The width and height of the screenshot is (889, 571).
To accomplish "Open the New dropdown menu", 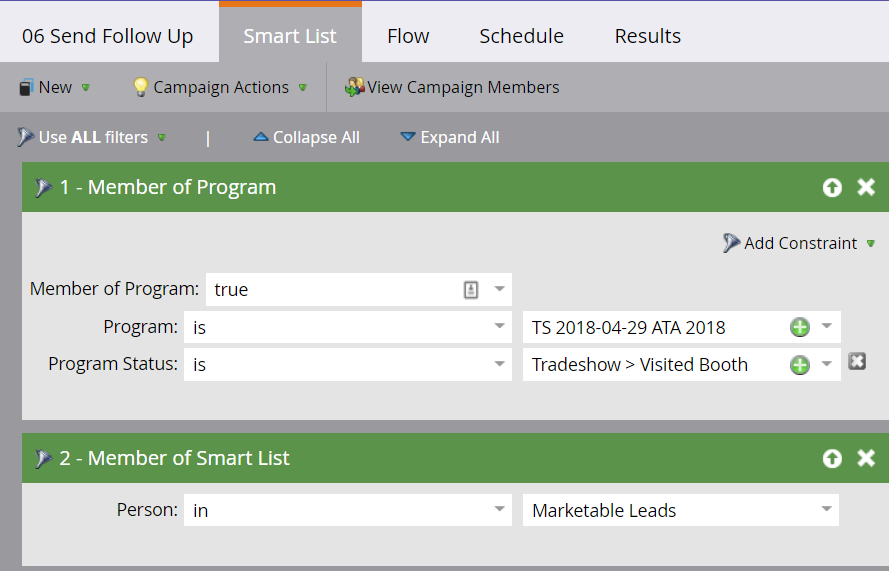I will [x=54, y=87].
